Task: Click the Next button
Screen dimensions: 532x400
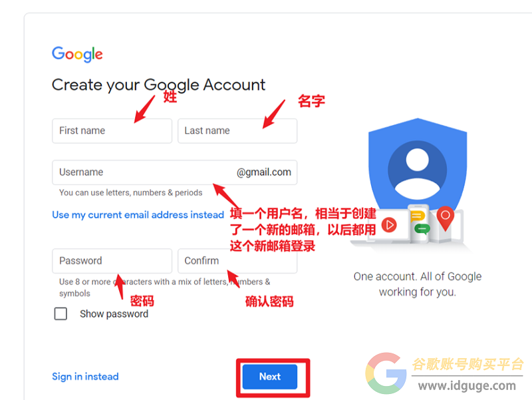Action: 270,377
